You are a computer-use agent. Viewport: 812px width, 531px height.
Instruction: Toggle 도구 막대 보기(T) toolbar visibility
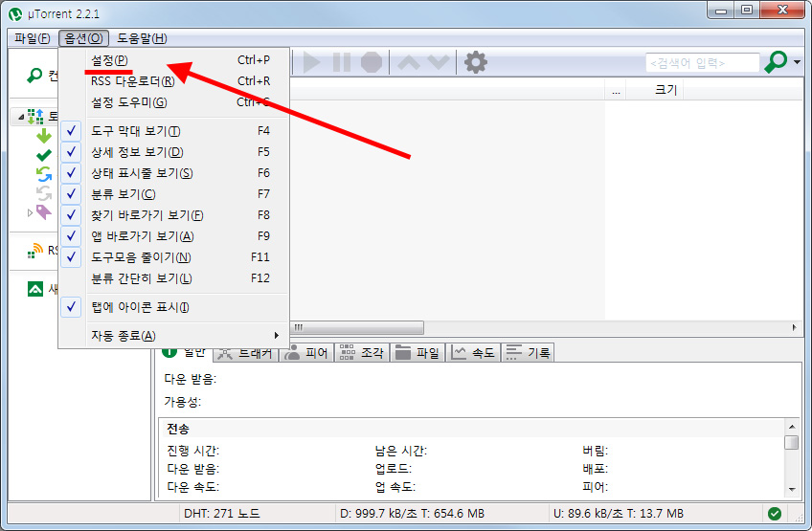point(174,131)
